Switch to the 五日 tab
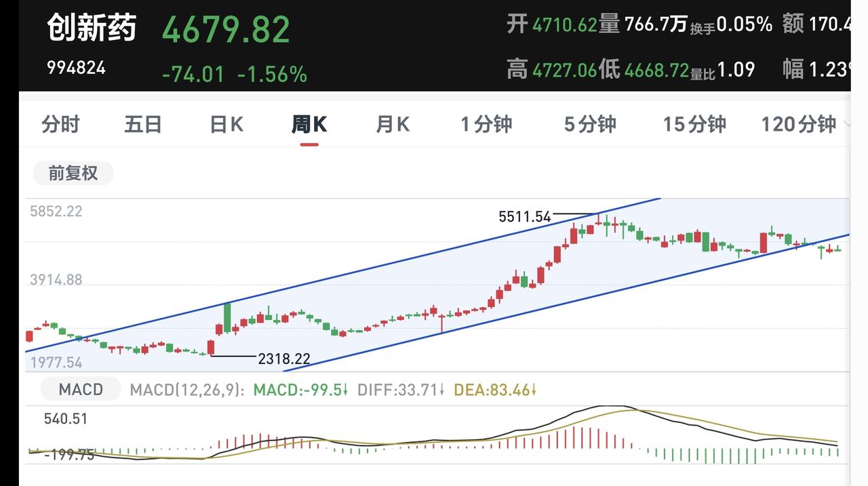The image size is (868, 486). [x=143, y=124]
